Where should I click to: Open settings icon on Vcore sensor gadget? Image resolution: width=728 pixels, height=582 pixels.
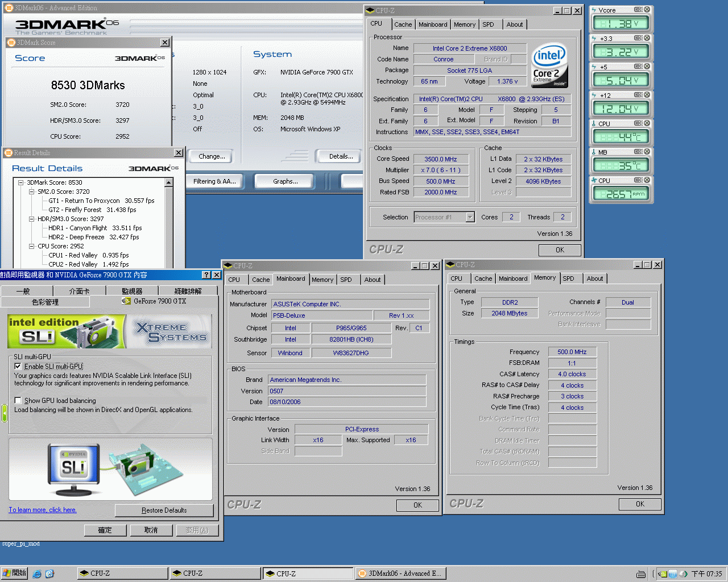pos(638,10)
